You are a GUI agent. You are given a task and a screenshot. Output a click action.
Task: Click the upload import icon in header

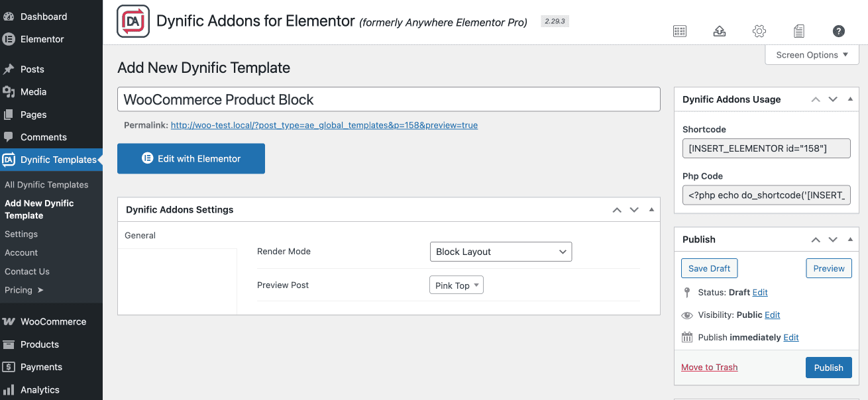720,31
